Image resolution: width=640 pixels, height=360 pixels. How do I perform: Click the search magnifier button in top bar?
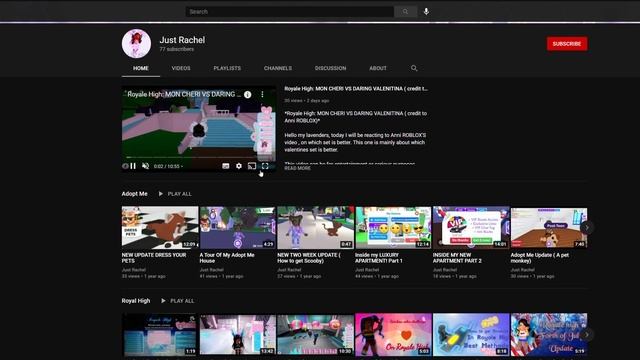(x=405, y=12)
